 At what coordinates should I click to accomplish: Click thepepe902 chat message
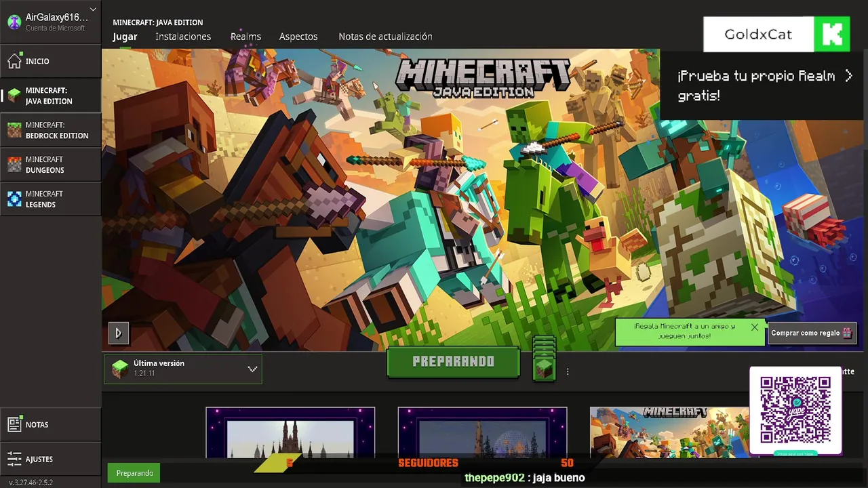click(524, 478)
